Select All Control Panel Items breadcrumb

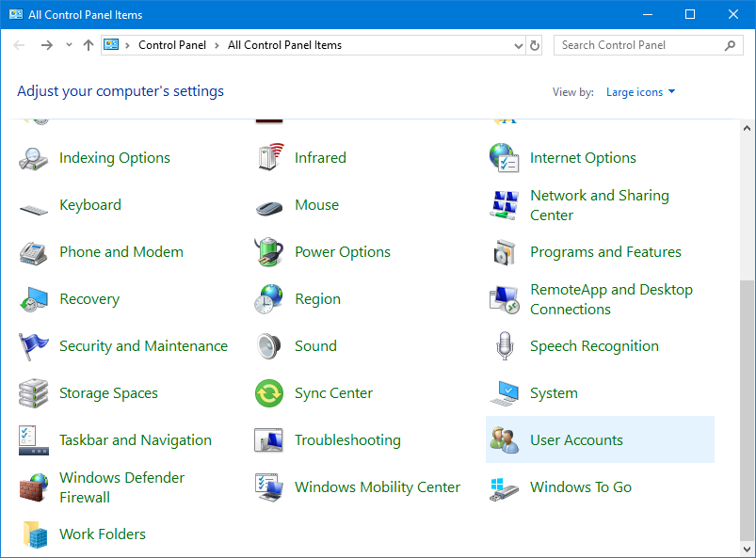[284, 45]
